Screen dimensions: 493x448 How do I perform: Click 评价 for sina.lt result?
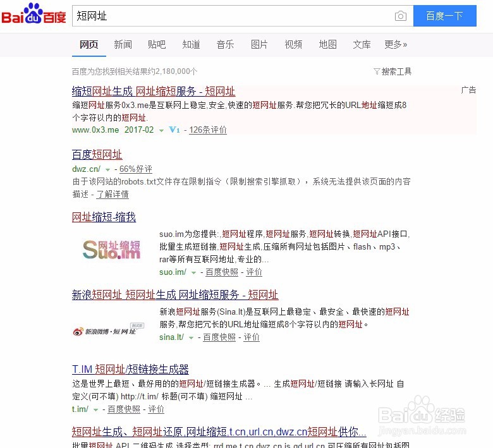[x=251, y=337]
